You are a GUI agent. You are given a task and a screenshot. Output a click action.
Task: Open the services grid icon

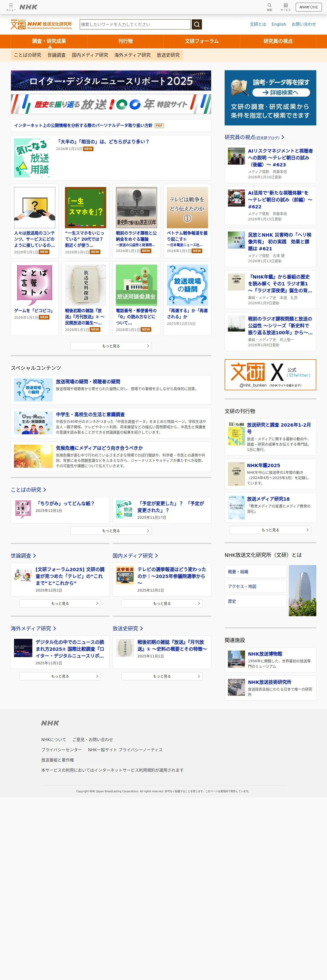[x=285, y=7]
